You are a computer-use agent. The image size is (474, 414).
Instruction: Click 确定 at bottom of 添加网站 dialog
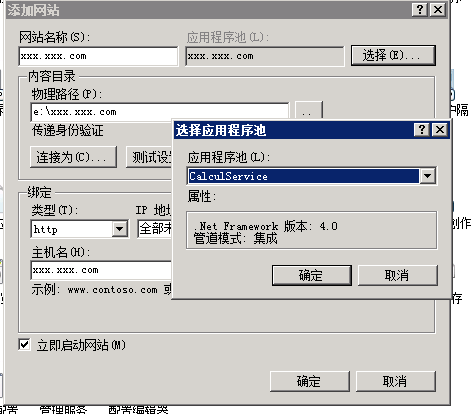[310, 381]
